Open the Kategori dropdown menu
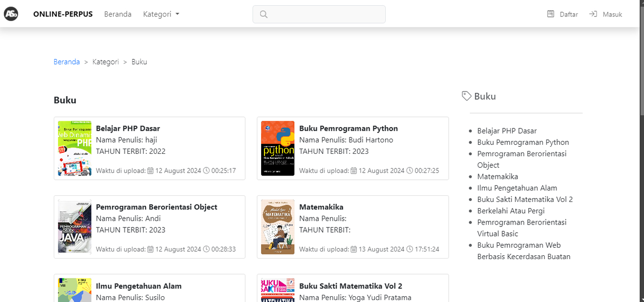Viewport: 644px width, 302px height. pyautogui.click(x=161, y=14)
